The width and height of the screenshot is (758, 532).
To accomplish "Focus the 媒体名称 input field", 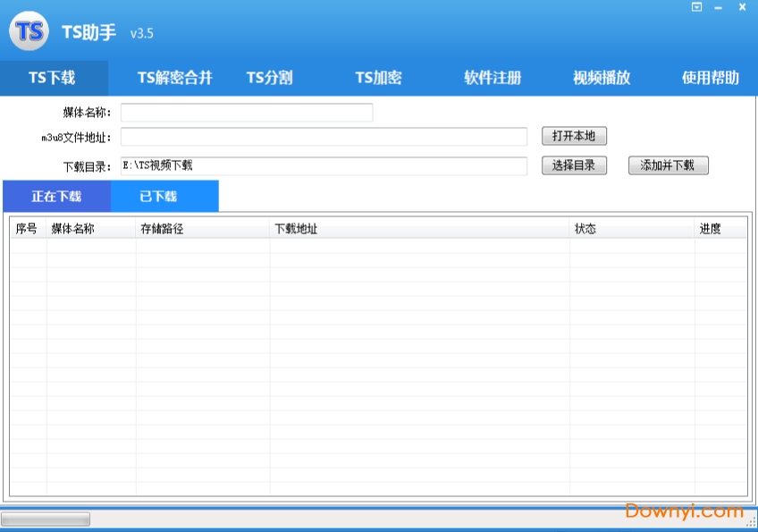I will (x=247, y=113).
